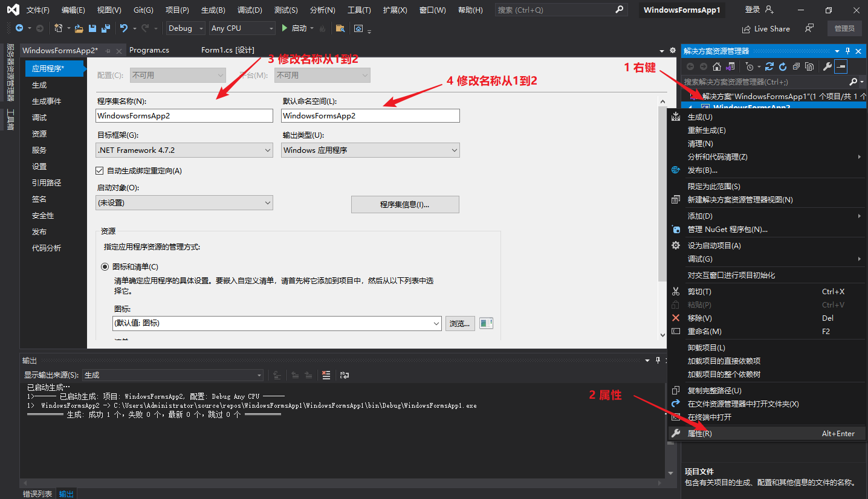Expand the Debug(G) submenu in context menu

coord(766,259)
